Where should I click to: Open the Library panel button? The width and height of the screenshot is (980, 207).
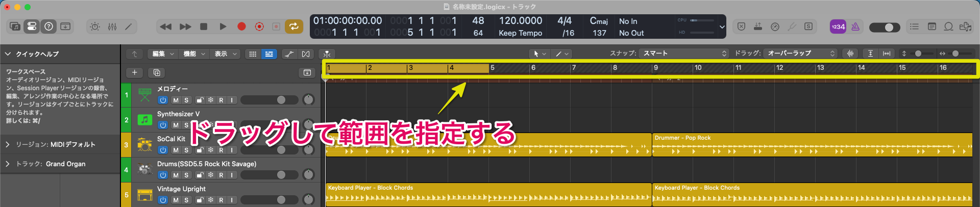tap(15, 27)
